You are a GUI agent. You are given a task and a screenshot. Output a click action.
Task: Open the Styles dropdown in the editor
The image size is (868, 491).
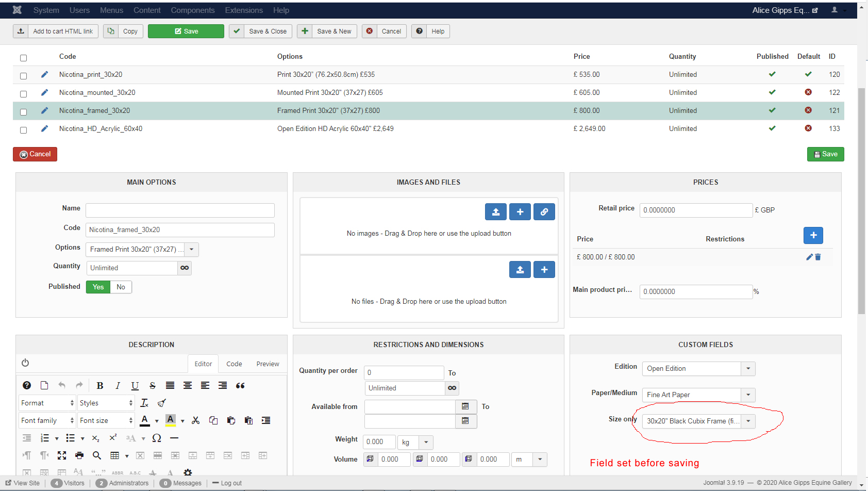(x=106, y=403)
